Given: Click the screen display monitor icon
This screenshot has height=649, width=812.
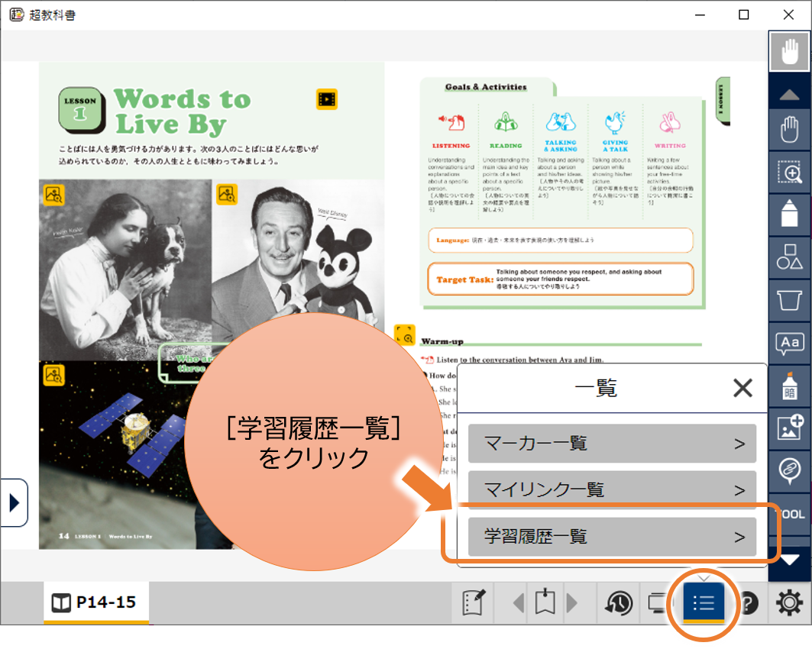Looking at the screenshot, I should tap(657, 603).
